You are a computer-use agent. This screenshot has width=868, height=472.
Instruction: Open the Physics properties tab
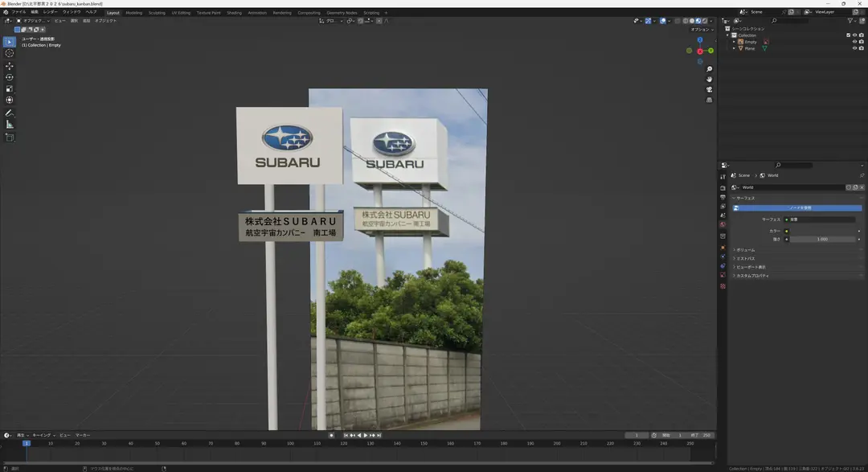[x=723, y=257]
